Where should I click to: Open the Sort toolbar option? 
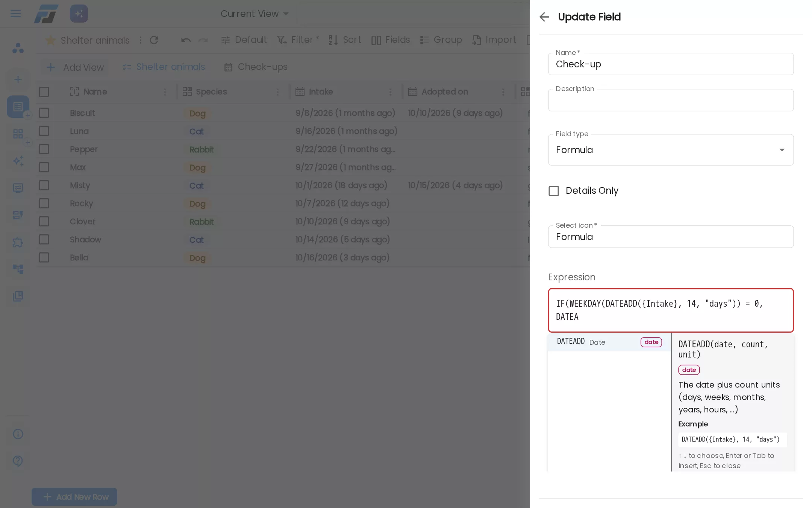coord(344,40)
